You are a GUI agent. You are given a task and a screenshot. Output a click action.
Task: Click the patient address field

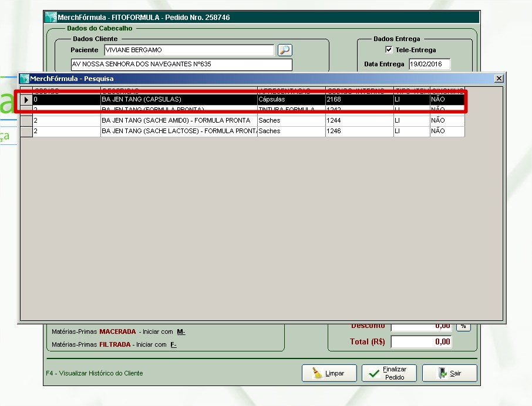click(x=181, y=65)
